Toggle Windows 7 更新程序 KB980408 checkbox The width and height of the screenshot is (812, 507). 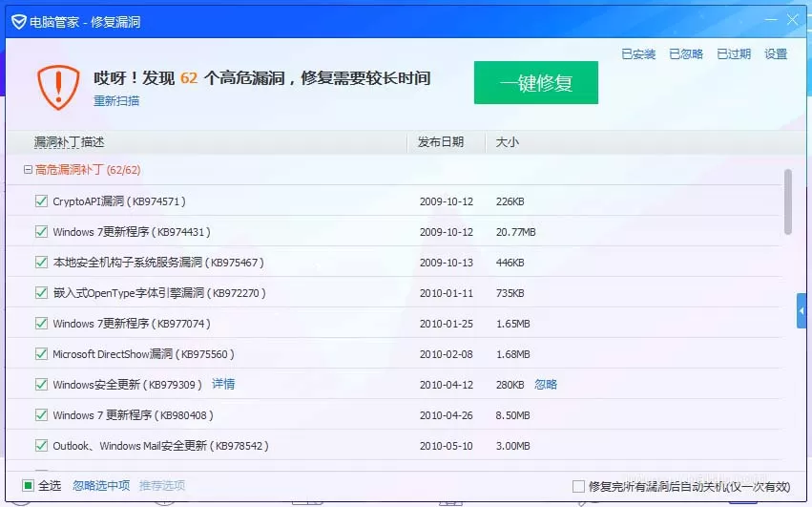click(x=41, y=415)
